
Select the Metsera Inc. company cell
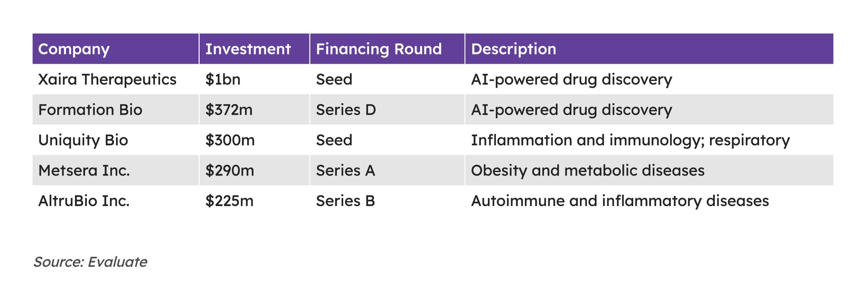tap(84, 170)
